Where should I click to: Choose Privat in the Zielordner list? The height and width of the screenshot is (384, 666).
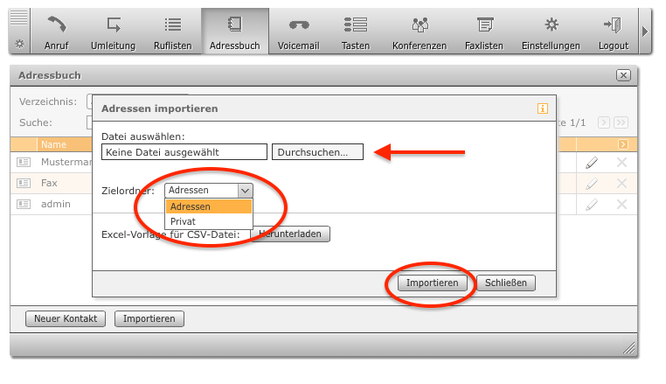(x=209, y=221)
